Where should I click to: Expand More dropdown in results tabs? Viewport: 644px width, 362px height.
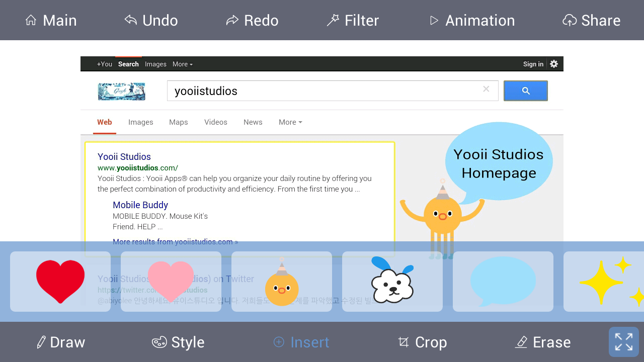coord(290,122)
